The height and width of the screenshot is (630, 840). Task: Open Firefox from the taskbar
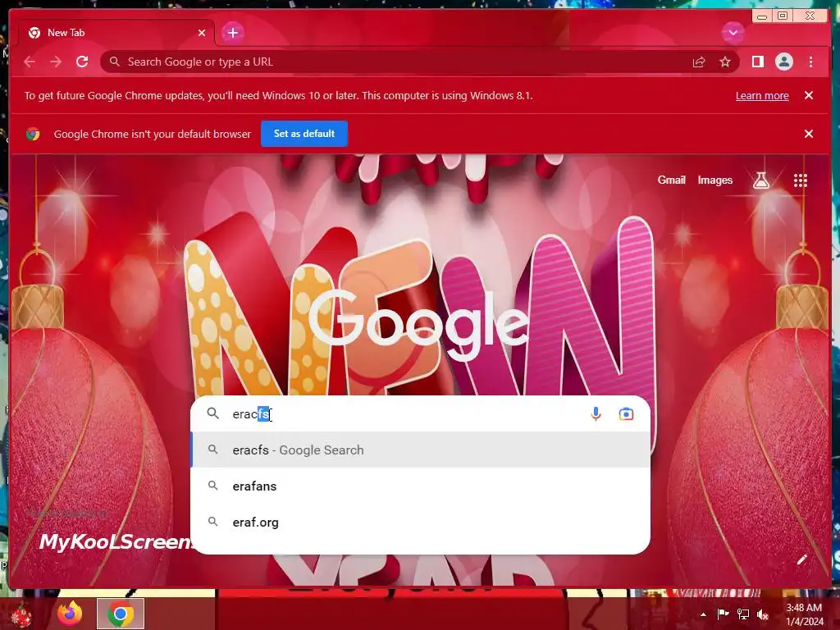[70, 614]
